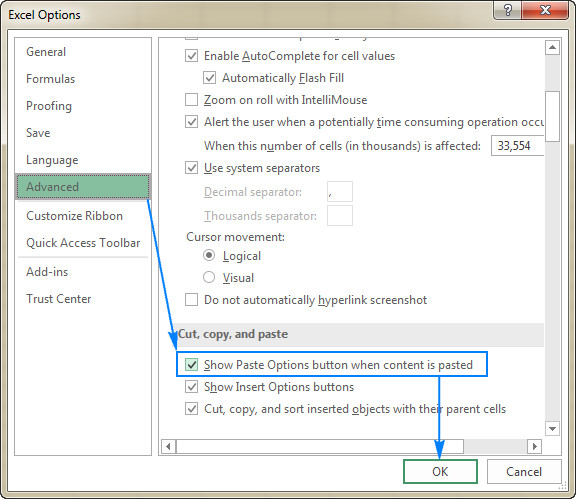Viewport: 576px width, 499px height.
Task: Toggle Show Paste Options button checkbox
Action: pos(191,365)
